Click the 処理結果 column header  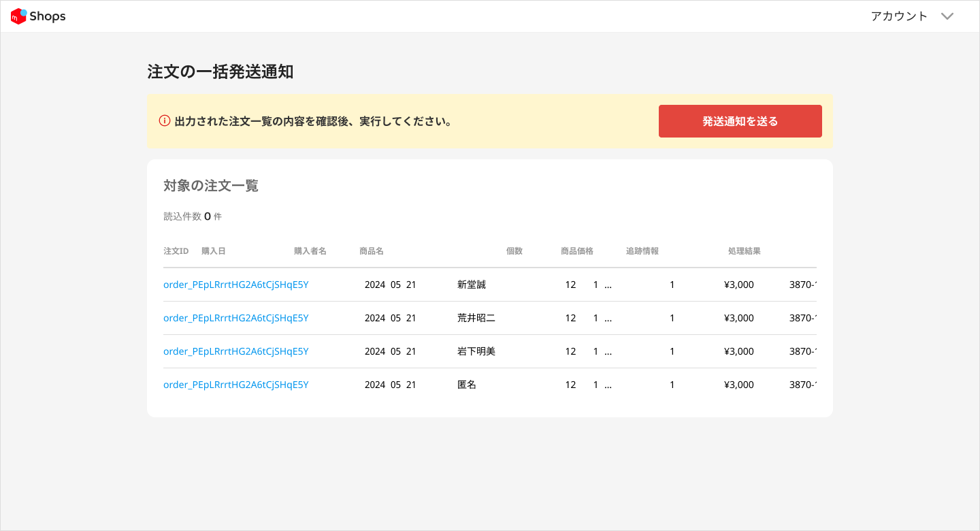[745, 251]
